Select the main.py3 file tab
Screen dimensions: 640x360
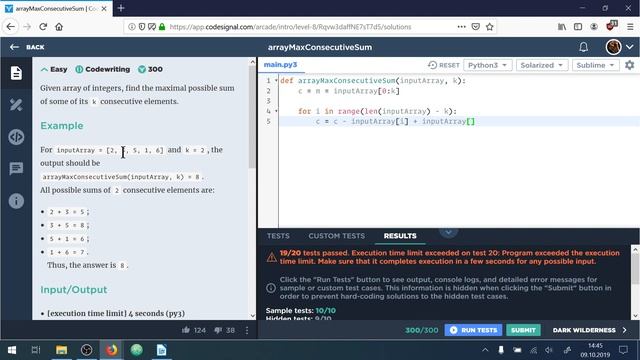coord(280,64)
